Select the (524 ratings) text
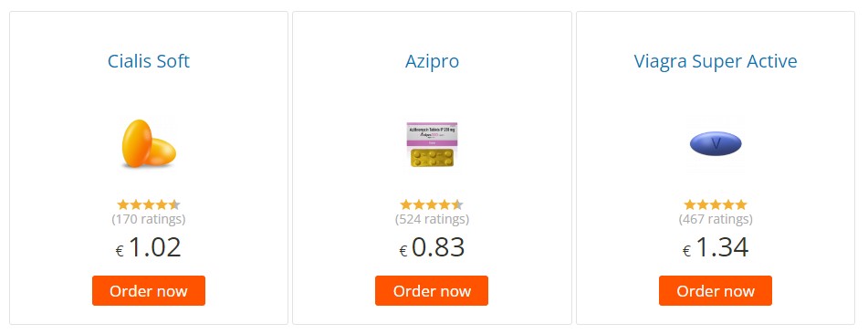The image size is (868, 334). [x=432, y=219]
